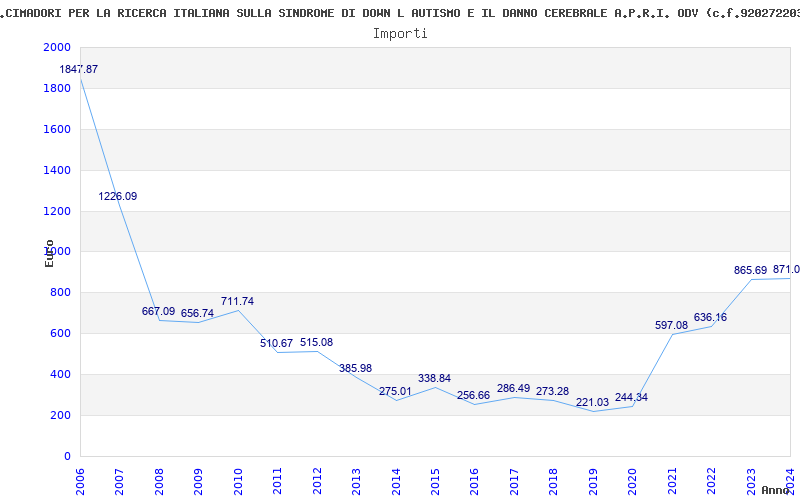Click the 286.49 data label
The height and width of the screenshot is (500, 800).
point(513,389)
